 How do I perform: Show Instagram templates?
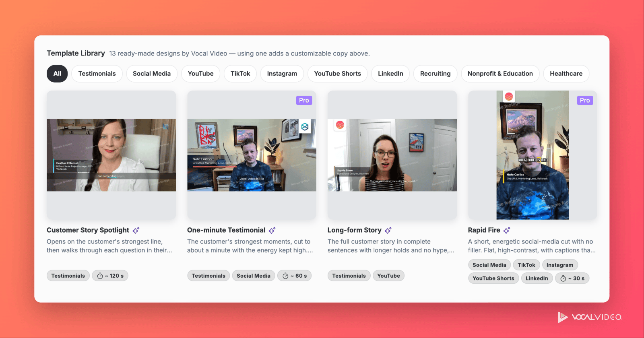282,74
